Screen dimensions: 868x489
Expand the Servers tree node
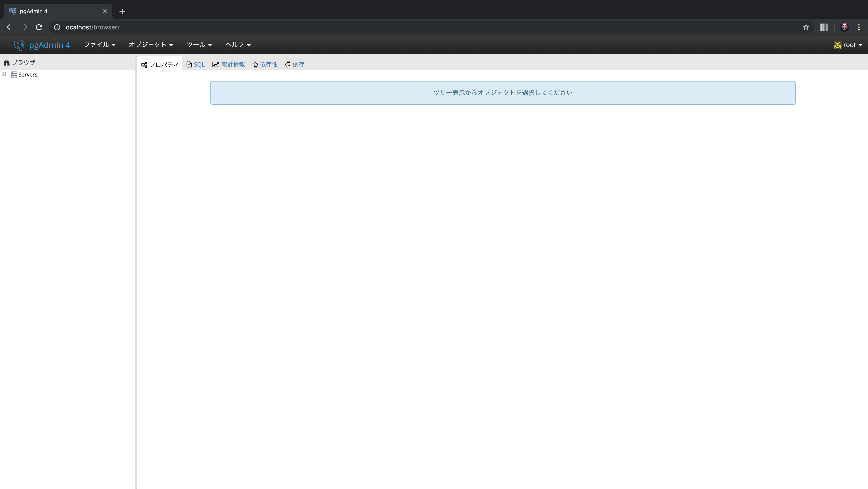(4, 74)
